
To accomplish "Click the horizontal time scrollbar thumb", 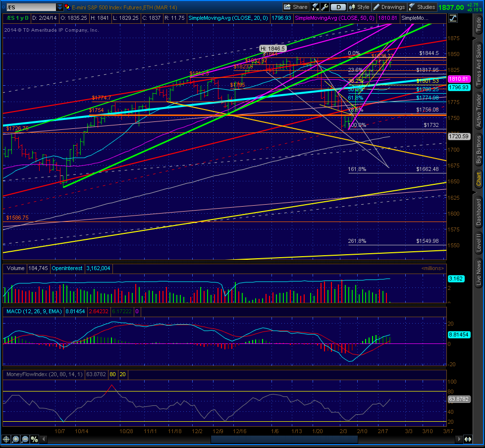I will [284, 439].
